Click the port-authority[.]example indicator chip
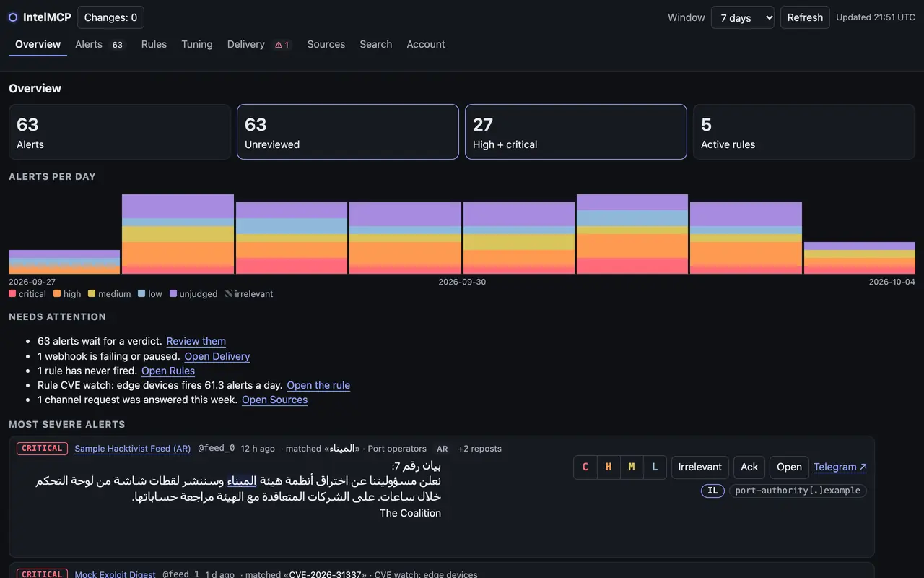924x578 pixels. tap(798, 491)
